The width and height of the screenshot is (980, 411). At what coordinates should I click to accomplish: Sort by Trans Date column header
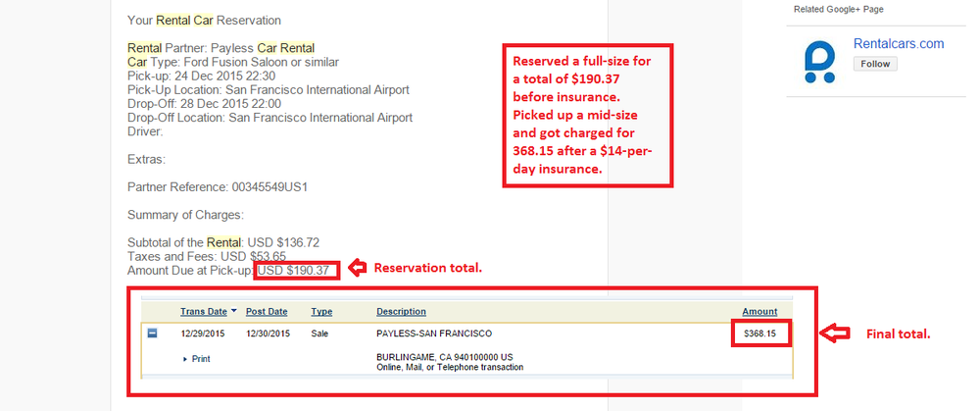pos(204,312)
